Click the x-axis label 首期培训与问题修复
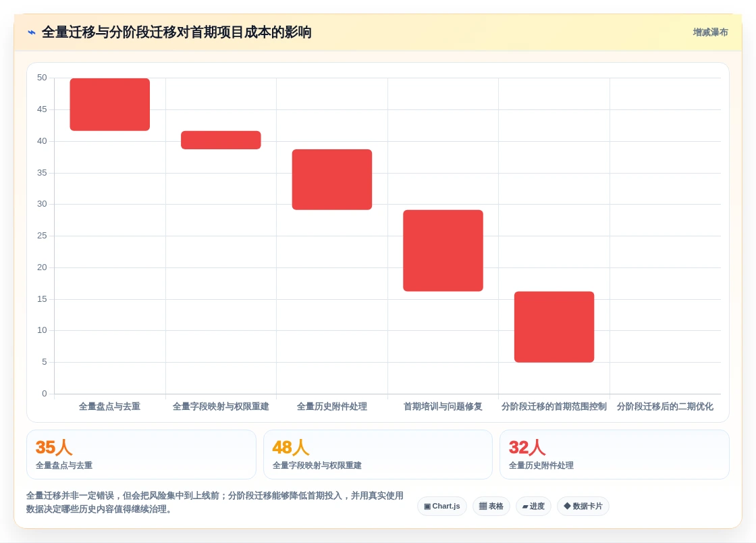This screenshot has width=756, height=543. (x=443, y=407)
